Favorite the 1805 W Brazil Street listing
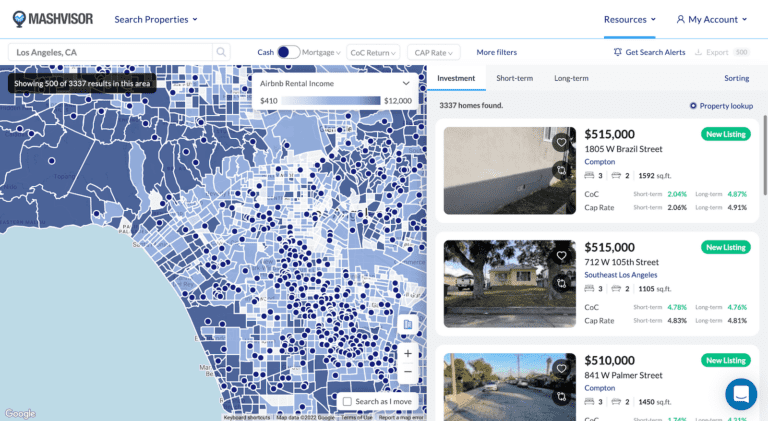 562,143
